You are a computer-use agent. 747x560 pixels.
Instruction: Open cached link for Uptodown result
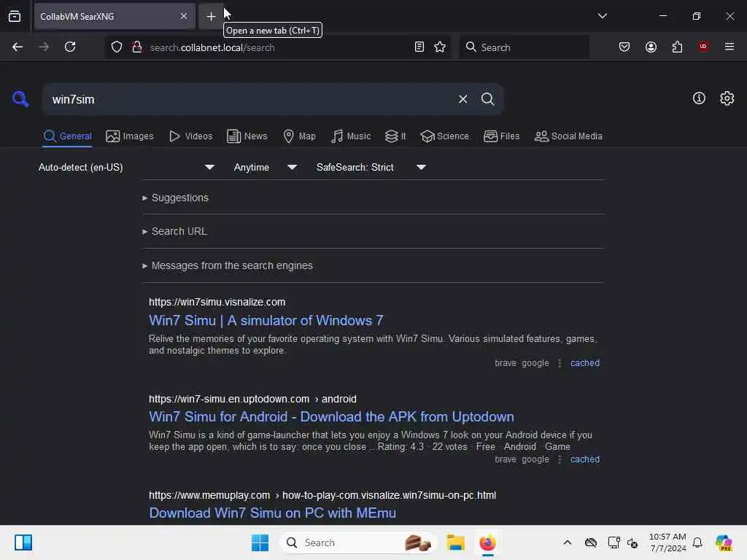tap(584, 459)
